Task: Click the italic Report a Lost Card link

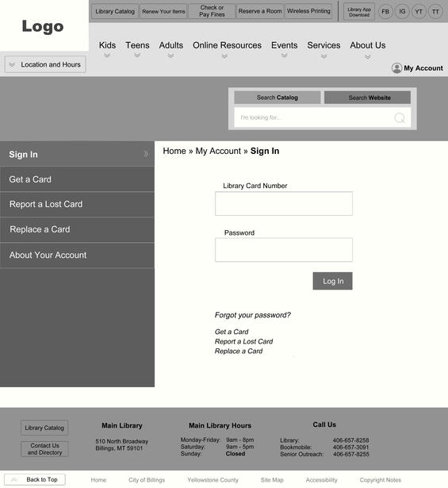Action: click(243, 341)
